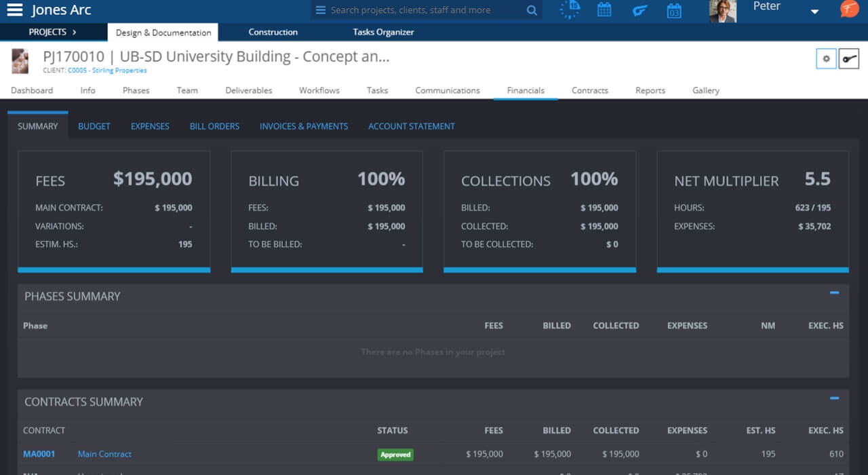The width and height of the screenshot is (868, 475).
Task: Open the timesheet clock icon
Action: [570, 10]
